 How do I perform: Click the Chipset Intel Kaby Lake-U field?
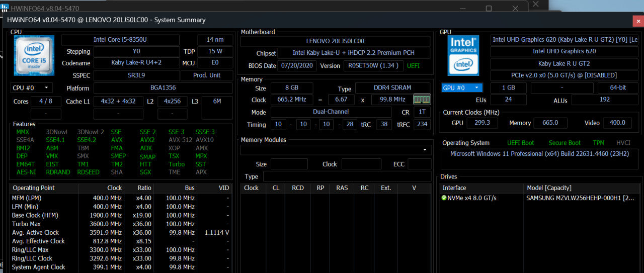click(x=354, y=53)
